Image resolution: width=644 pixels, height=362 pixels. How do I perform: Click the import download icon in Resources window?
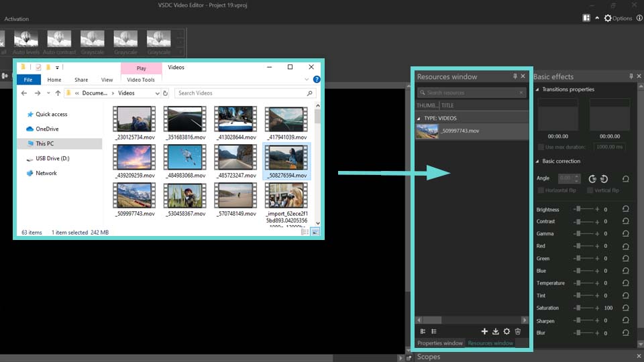tap(495, 331)
